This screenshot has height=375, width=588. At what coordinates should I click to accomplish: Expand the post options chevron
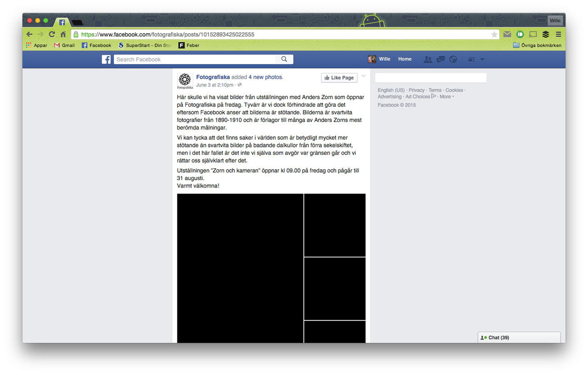point(364,76)
